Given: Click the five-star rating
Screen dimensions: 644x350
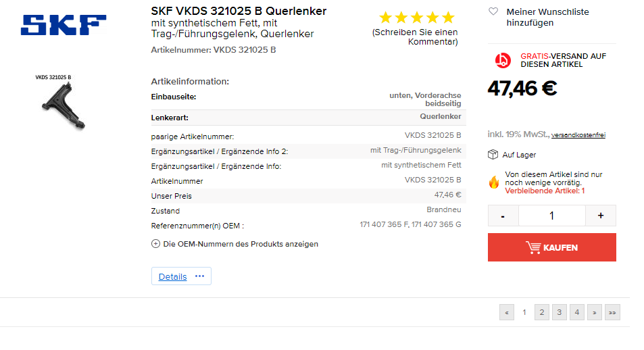Looking at the screenshot, I should tap(417, 18).
